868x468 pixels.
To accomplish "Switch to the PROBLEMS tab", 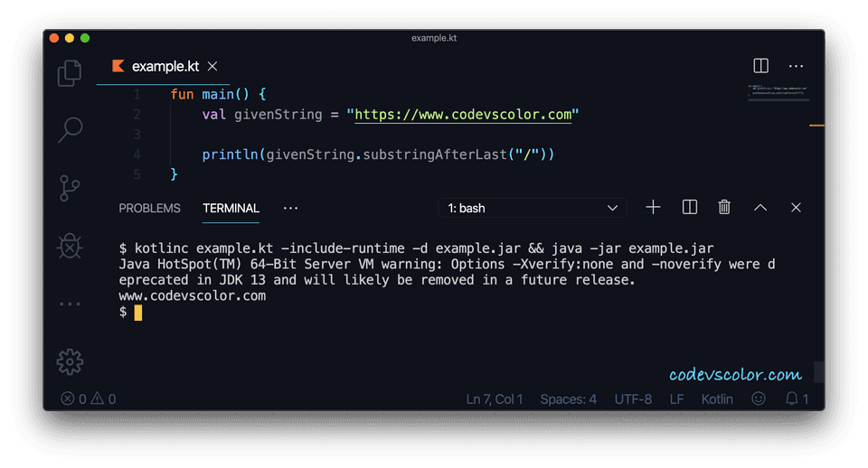I will (x=149, y=208).
